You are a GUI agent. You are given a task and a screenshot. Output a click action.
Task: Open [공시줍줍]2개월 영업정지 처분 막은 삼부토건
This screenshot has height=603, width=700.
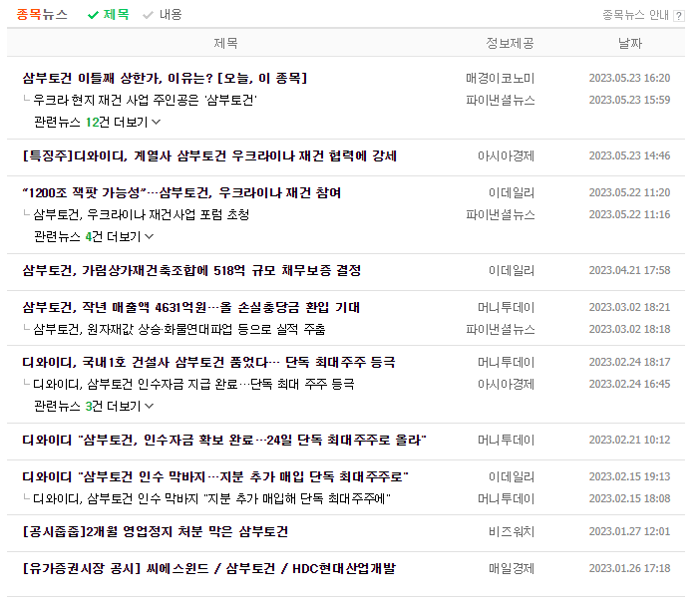pos(156,531)
